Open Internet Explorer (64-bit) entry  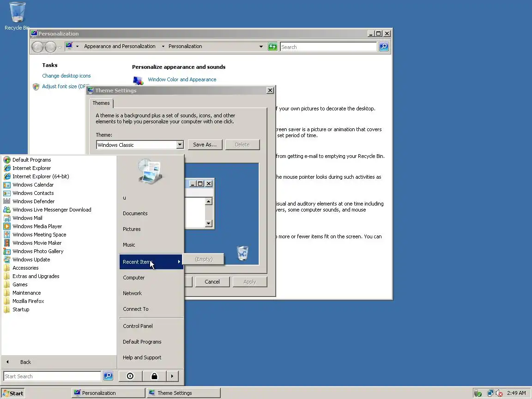[41, 176]
